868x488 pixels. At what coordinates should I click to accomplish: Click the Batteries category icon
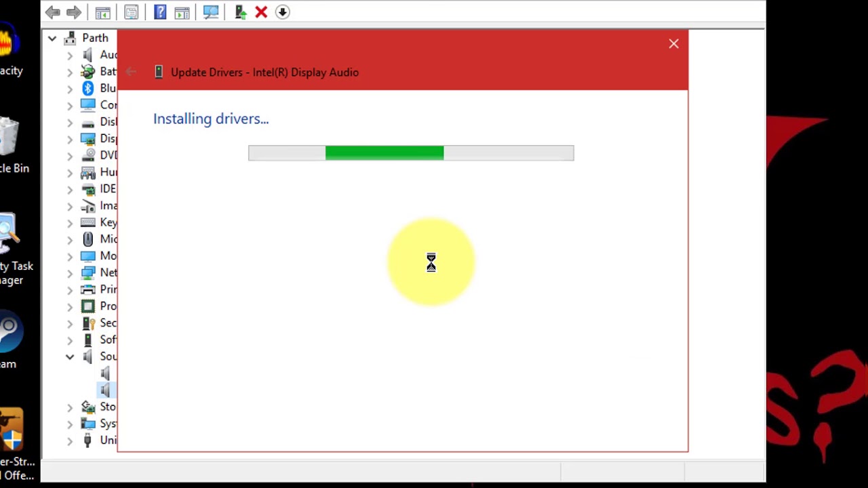pyautogui.click(x=87, y=71)
